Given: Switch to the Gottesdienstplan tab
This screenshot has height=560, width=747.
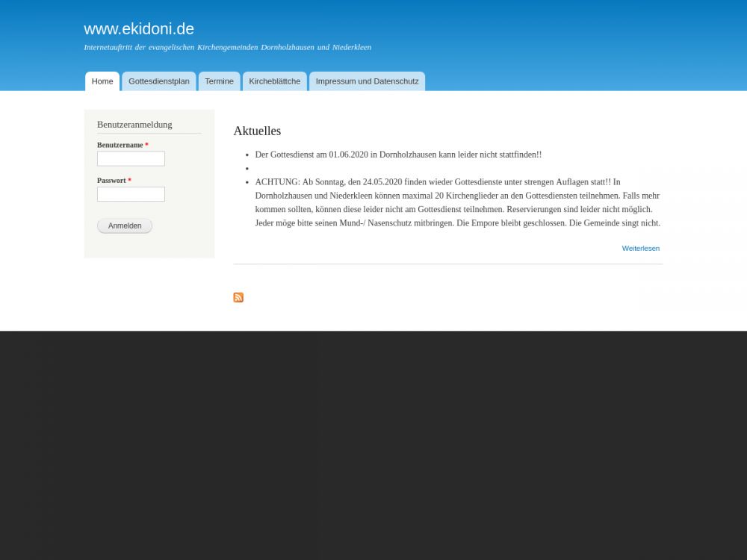Looking at the screenshot, I should point(158,81).
